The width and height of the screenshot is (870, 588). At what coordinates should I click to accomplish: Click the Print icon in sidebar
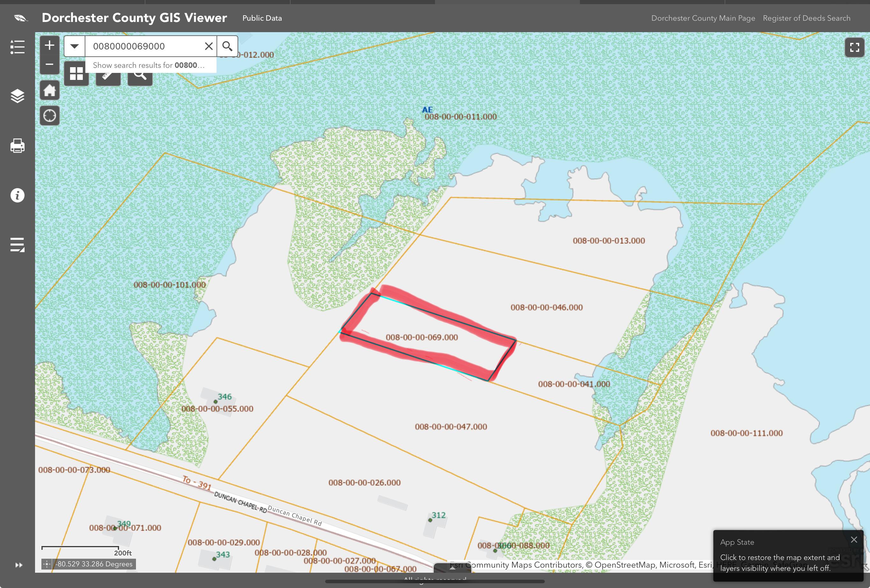tap(17, 145)
